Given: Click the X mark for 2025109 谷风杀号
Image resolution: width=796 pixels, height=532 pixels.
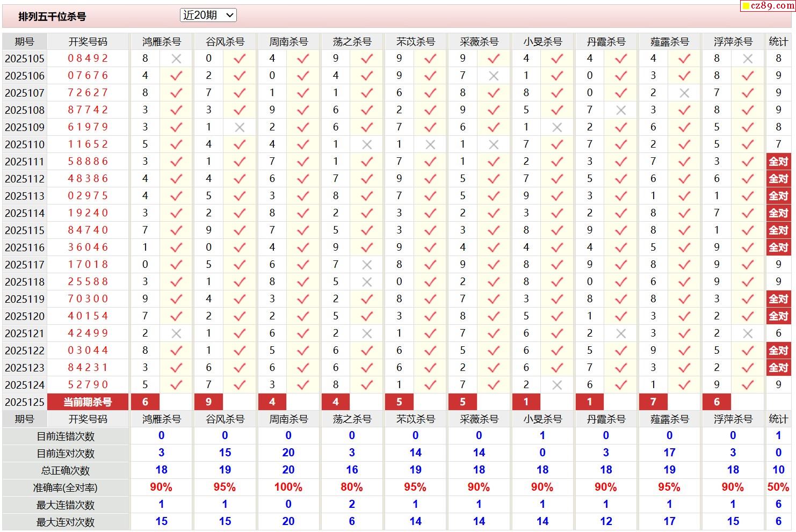Looking at the screenshot, I should 240,127.
